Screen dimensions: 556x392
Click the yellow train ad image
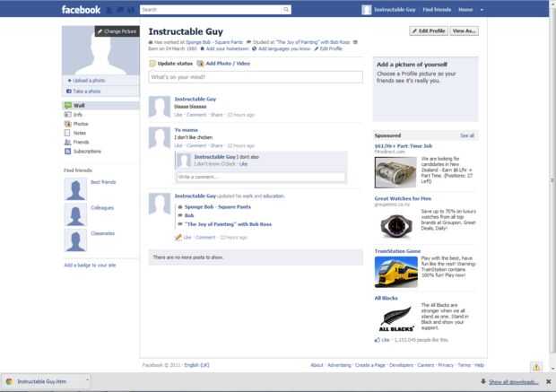pyautogui.click(x=395, y=273)
